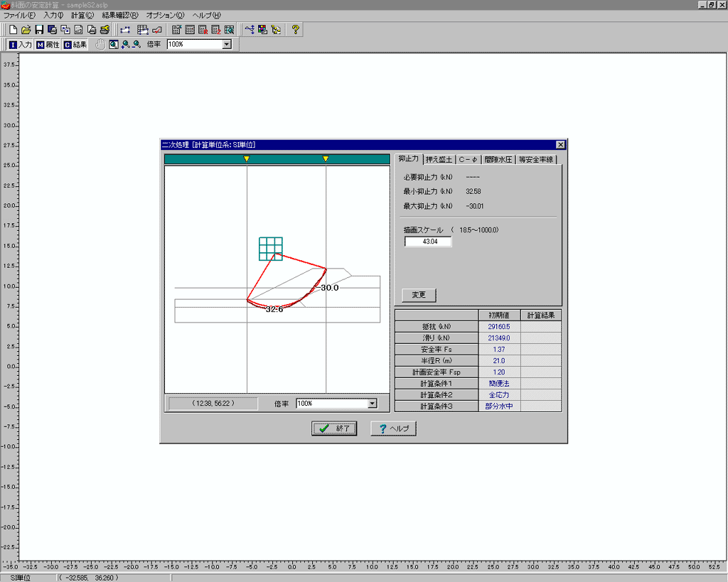Click the yellow question mark help icon
This screenshot has height=582, width=728.
point(296,30)
